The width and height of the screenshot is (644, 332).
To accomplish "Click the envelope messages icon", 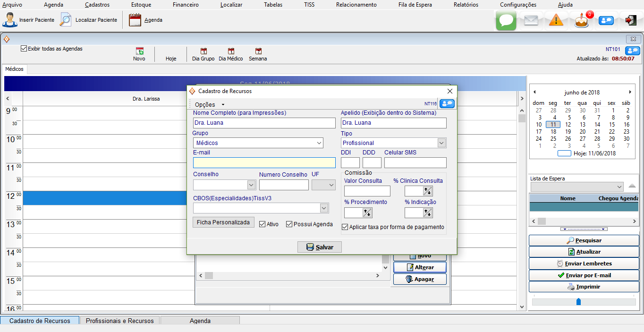I will [x=531, y=21].
